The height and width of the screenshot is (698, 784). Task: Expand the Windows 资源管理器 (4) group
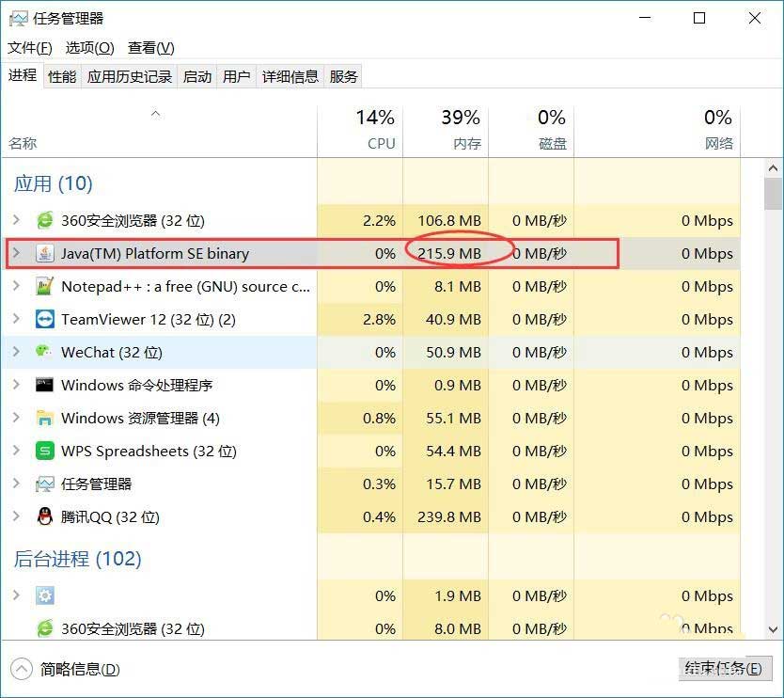pyautogui.click(x=17, y=418)
